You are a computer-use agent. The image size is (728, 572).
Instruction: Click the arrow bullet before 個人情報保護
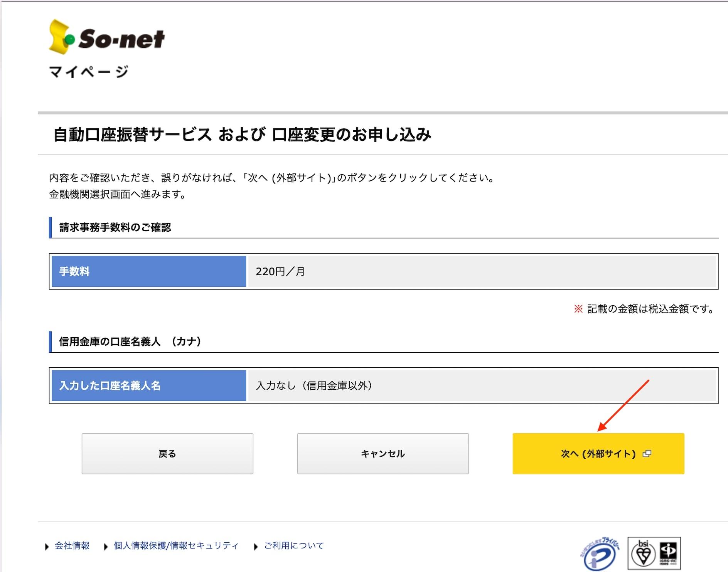[106, 546]
